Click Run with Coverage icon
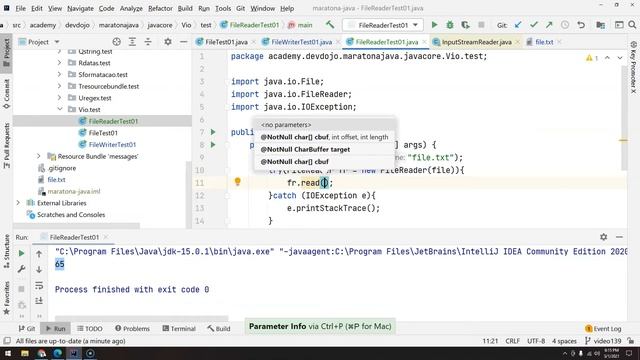 click(465, 25)
